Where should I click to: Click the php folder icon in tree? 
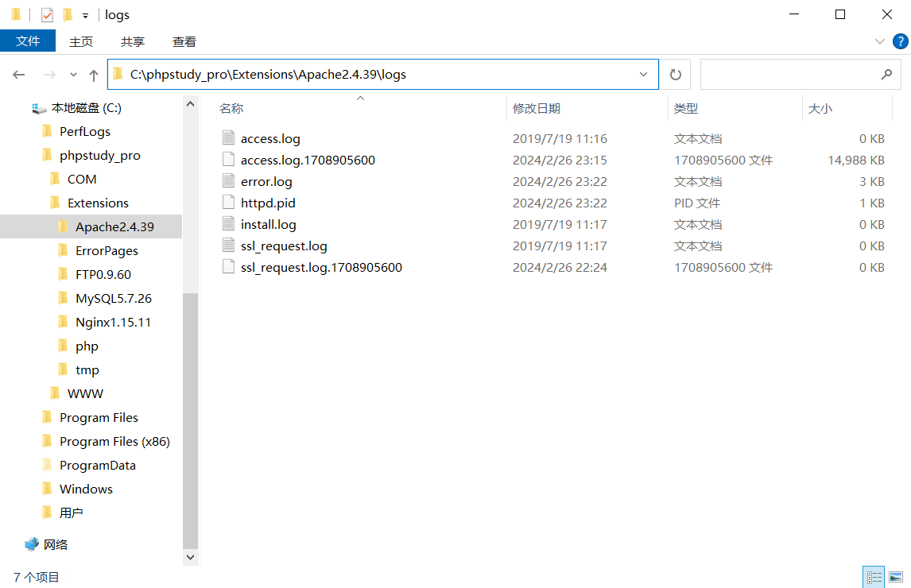coord(64,345)
